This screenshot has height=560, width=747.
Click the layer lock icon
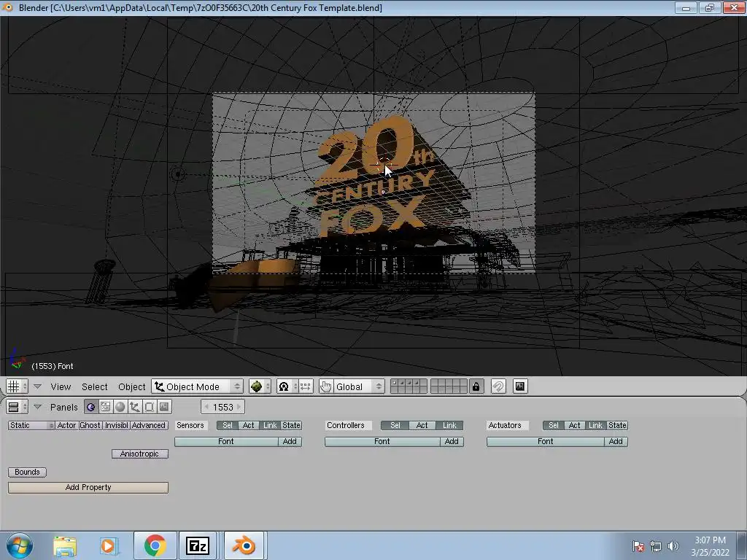[x=476, y=386]
